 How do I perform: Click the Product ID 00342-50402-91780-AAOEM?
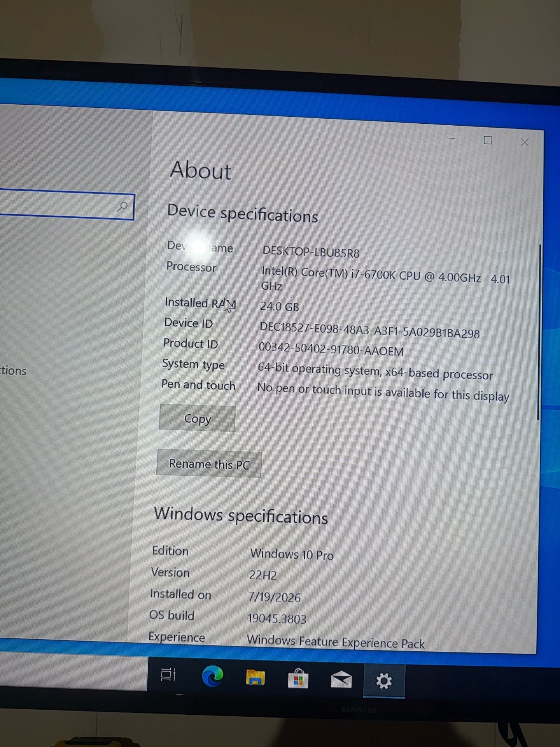tap(331, 349)
